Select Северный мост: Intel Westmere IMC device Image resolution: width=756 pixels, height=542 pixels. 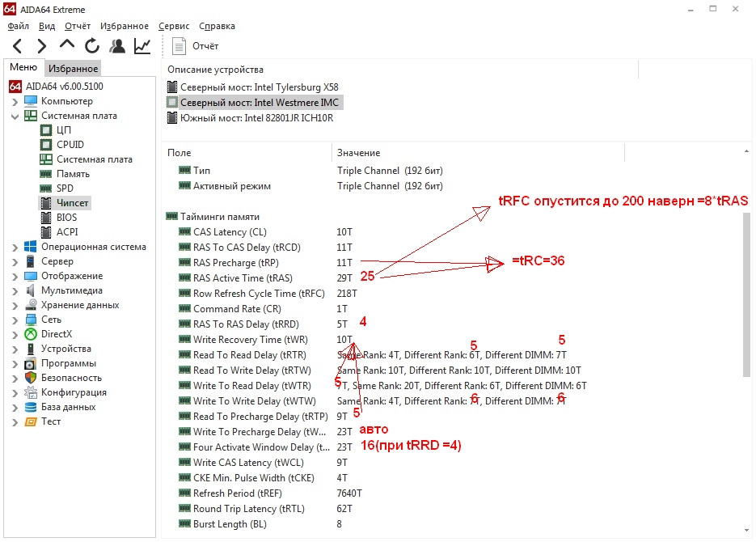click(254, 102)
